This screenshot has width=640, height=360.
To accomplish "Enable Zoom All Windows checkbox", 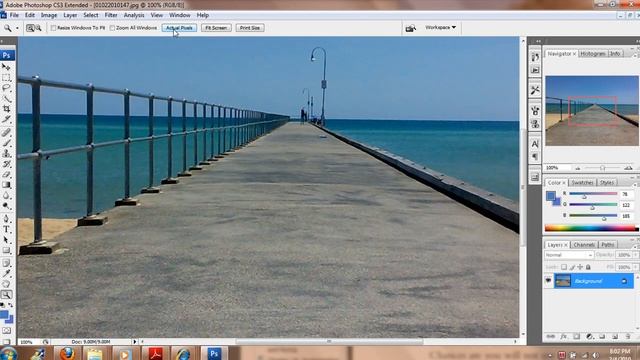I will pos(112,28).
